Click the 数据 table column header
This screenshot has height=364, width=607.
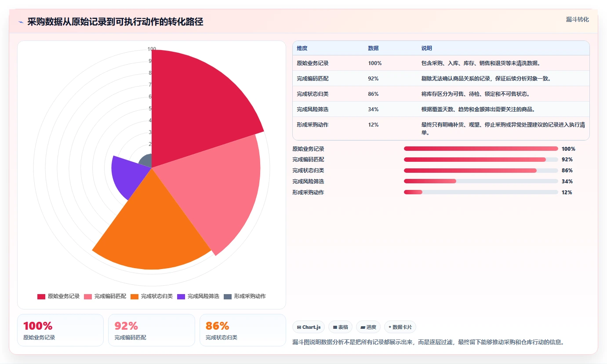(373, 48)
